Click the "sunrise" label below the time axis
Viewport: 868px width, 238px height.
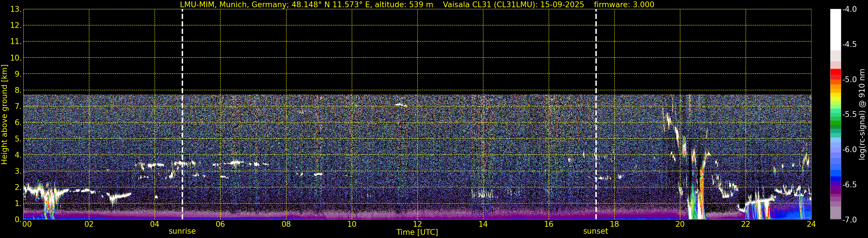182,231
